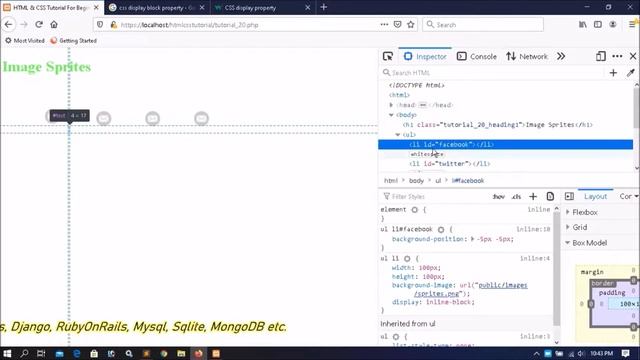
Task: Open tracking protection shield icon
Action: pyautogui.click(x=100, y=24)
